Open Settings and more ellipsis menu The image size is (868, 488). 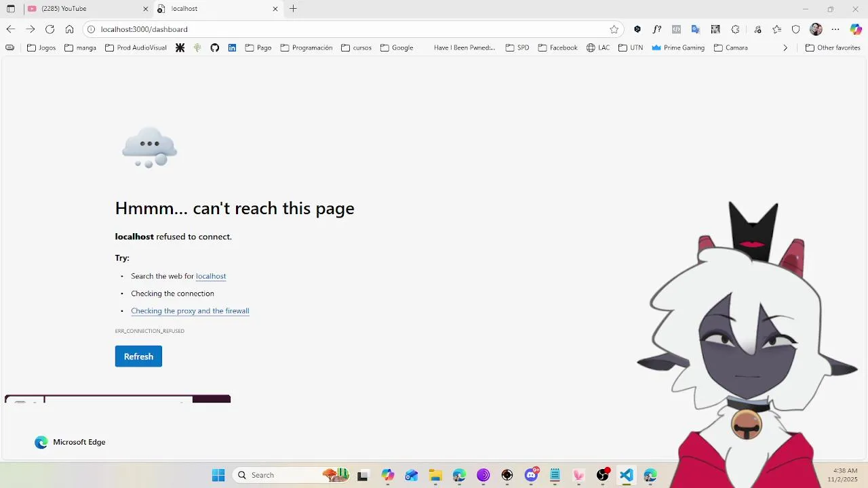point(835,29)
